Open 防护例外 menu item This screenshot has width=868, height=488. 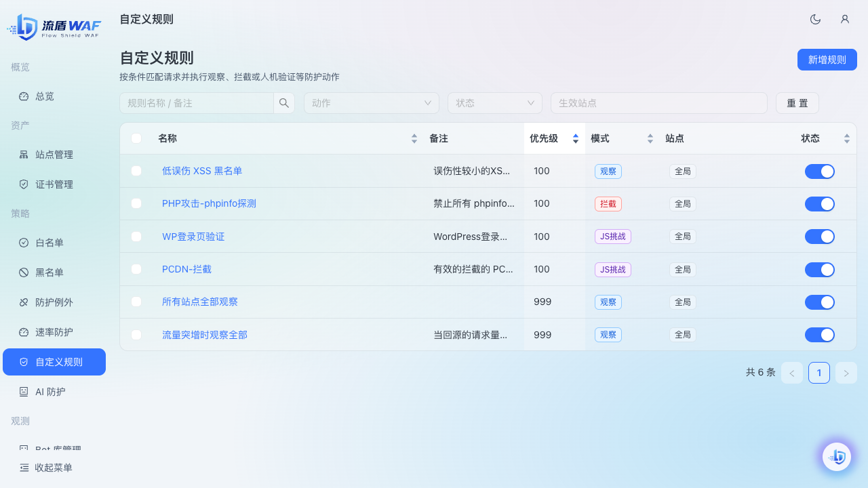(54, 302)
